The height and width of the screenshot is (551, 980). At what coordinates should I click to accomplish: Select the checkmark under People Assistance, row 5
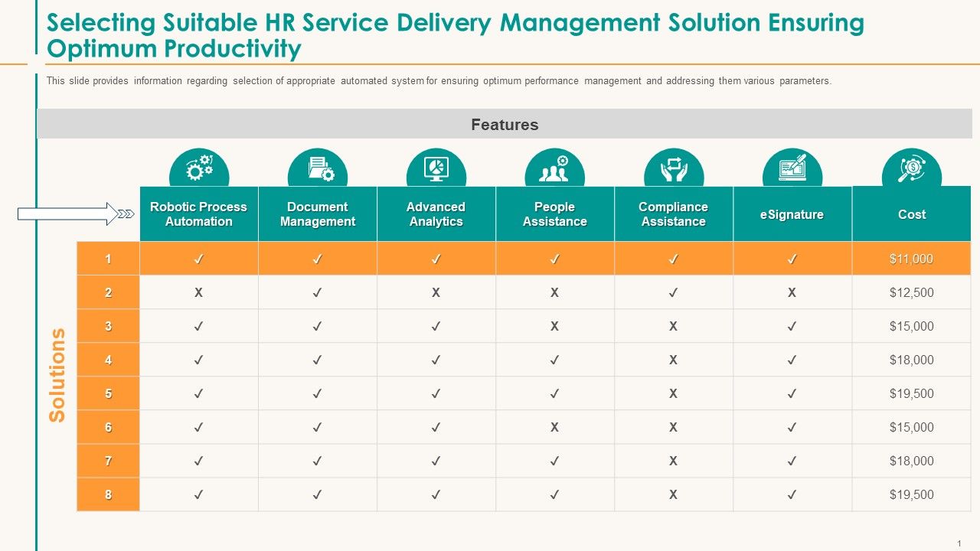554,393
